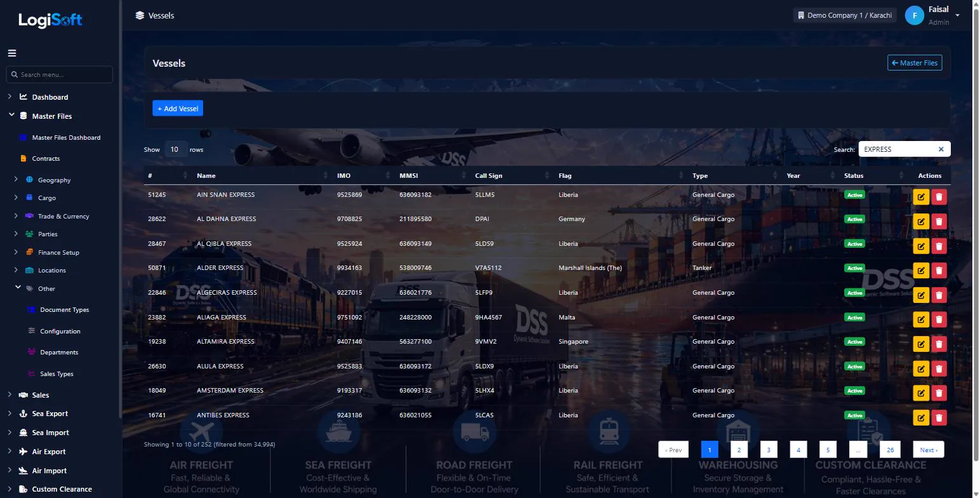Edit the ALTAMIRA EXPRESS vessel
Image resolution: width=980 pixels, height=498 pixels.
(920, 344)
